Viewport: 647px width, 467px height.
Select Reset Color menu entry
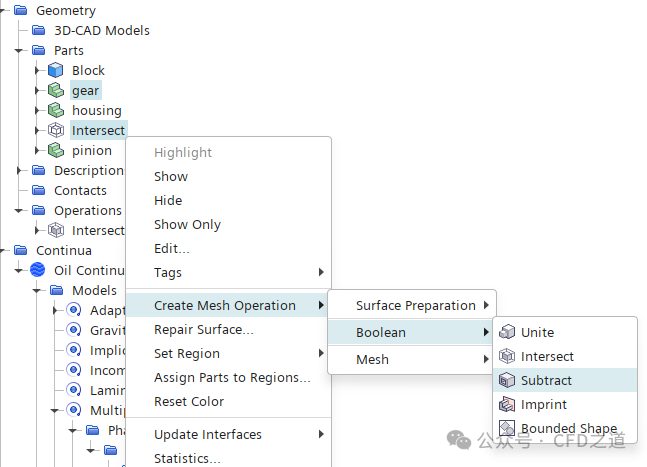click(189, 401)
